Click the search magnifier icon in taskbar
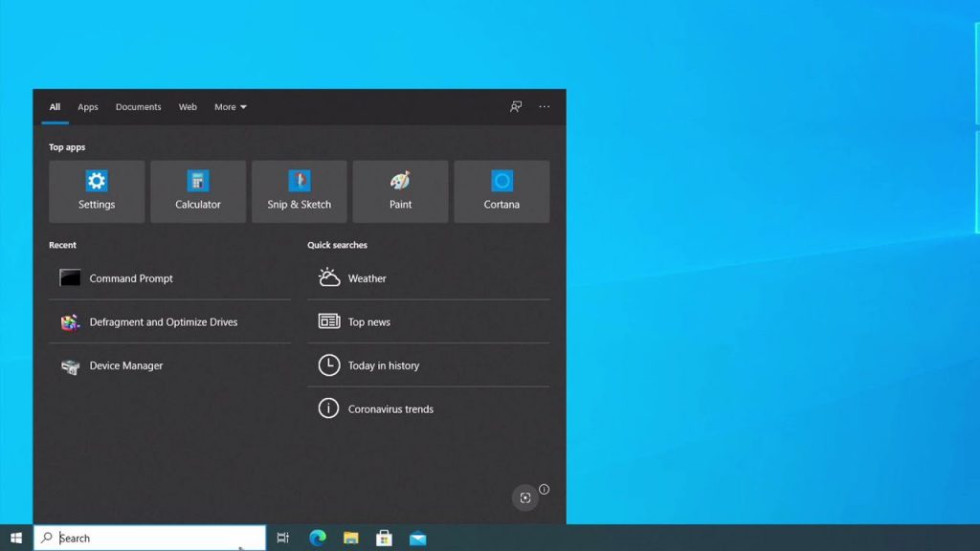The image size is (980, 551). (x=47, y=538)
